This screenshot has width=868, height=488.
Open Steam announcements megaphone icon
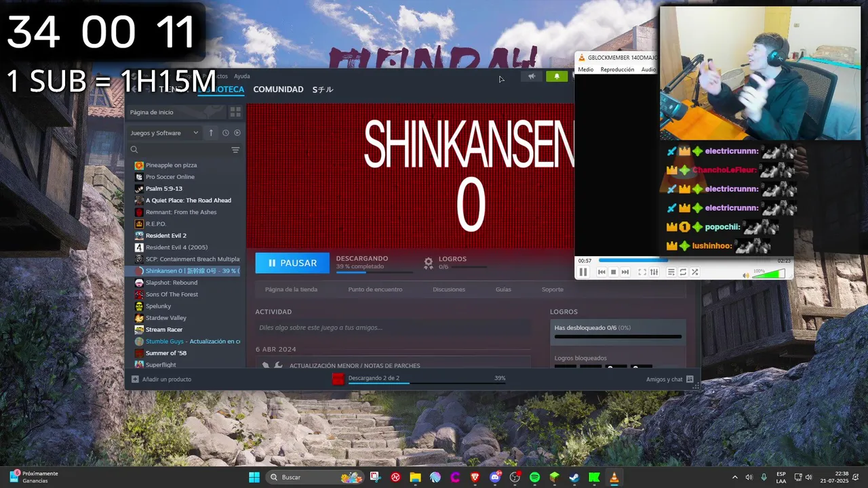click(532, 77)
